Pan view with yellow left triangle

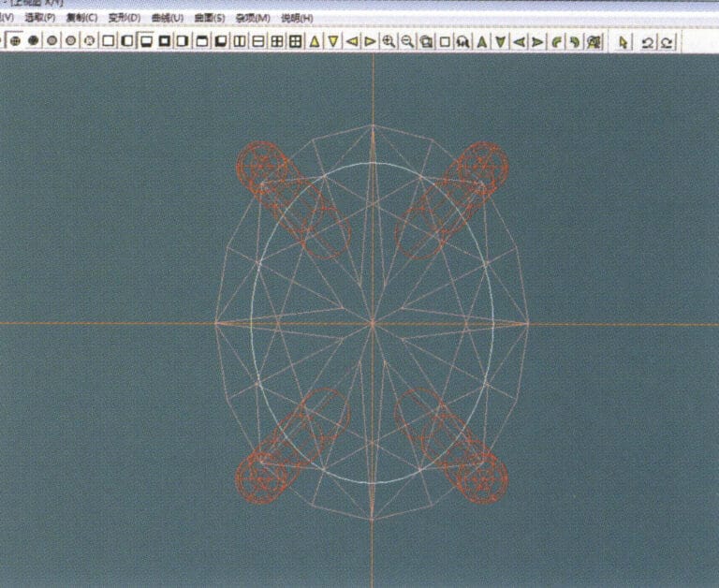click(x=352, y=41)
